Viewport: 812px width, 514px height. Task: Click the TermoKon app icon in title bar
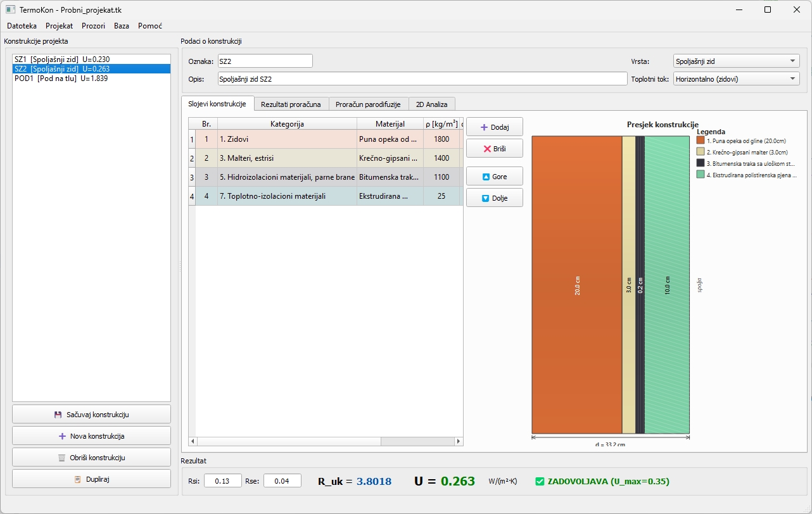[10, 9]
